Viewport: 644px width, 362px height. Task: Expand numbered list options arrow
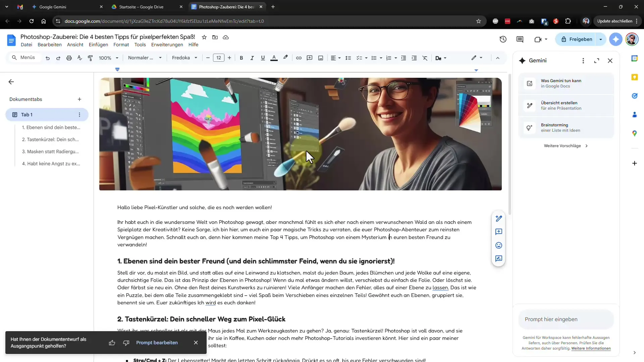(x=396, y=58)
